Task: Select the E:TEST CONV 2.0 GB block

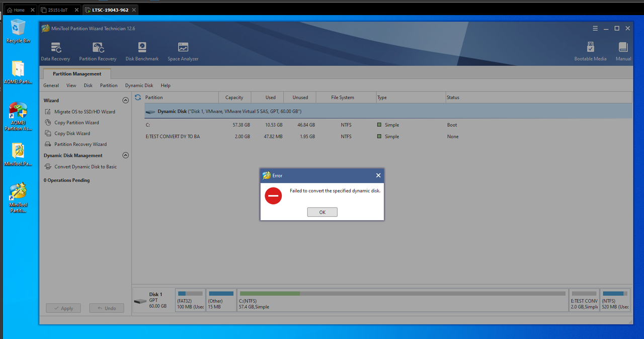Action: pyautogui.click(x=584, y=300)
